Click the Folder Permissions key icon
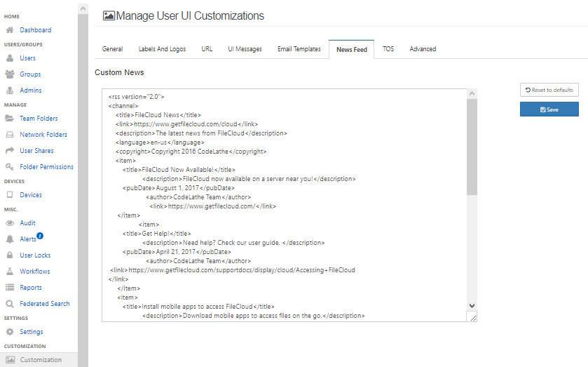Viewport: 588px width, 367px height. click(x=10, y=167)
